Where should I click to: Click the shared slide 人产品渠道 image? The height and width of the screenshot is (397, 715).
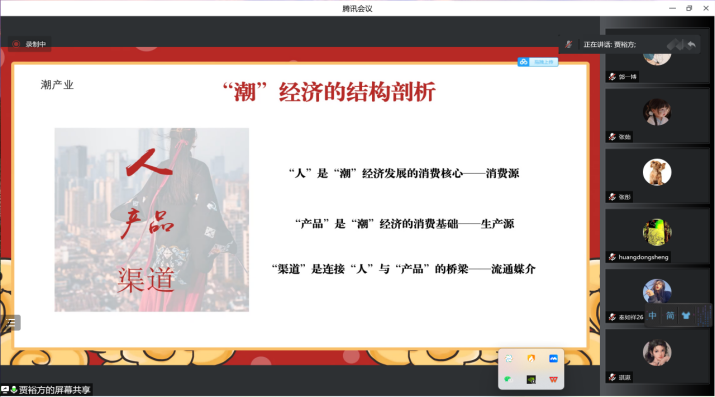pyautogui.click(x=152, y=220)
